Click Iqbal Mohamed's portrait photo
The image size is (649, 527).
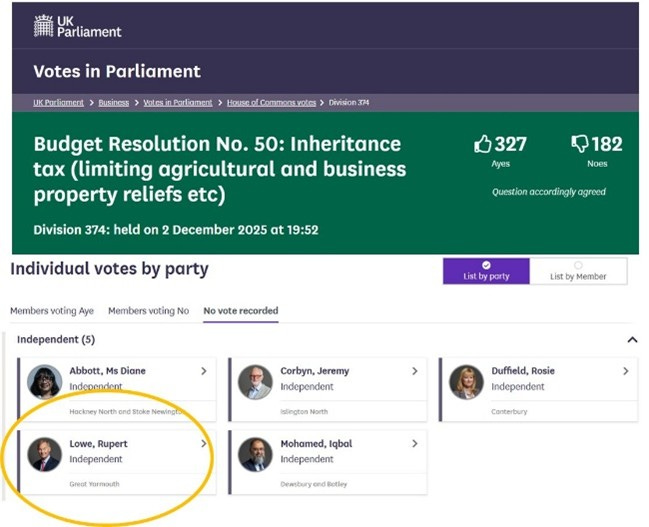(x=255, y=454)
